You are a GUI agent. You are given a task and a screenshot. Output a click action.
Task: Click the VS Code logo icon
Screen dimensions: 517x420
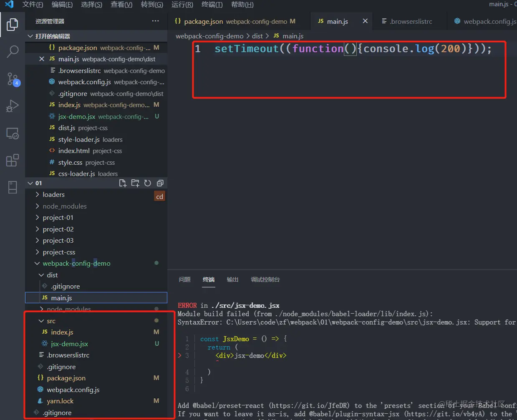point(9,4)
